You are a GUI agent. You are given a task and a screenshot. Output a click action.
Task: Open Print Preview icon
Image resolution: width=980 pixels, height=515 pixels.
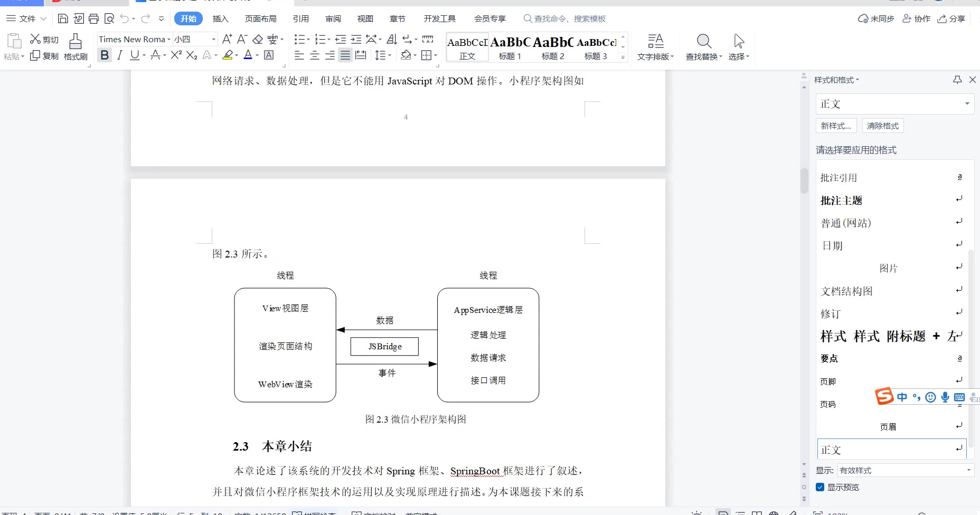point(109,19)
